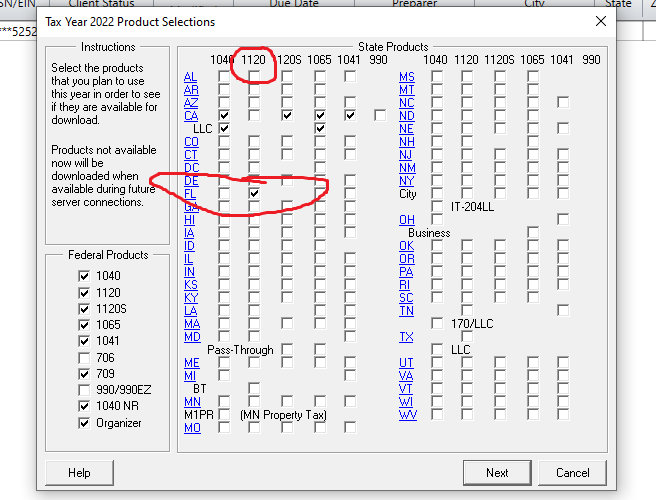Click the Next button

coord(497,473)
